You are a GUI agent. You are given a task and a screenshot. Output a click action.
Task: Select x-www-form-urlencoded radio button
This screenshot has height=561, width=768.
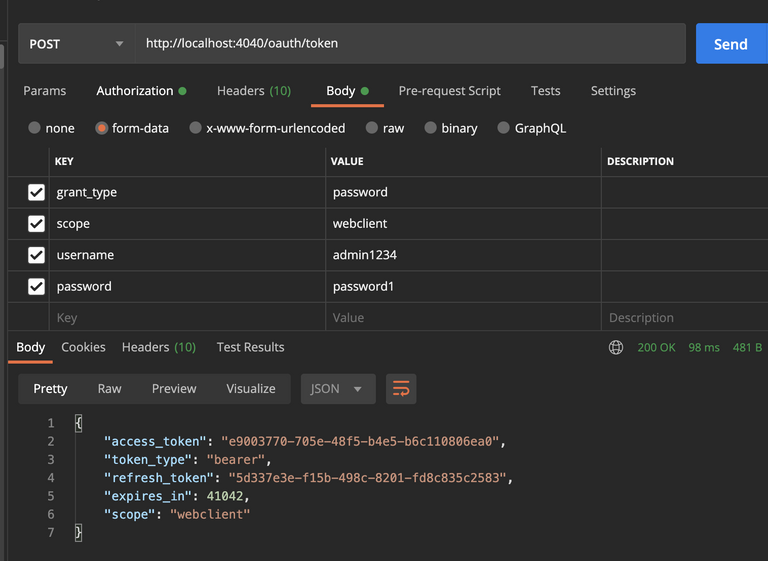[195, 128]
